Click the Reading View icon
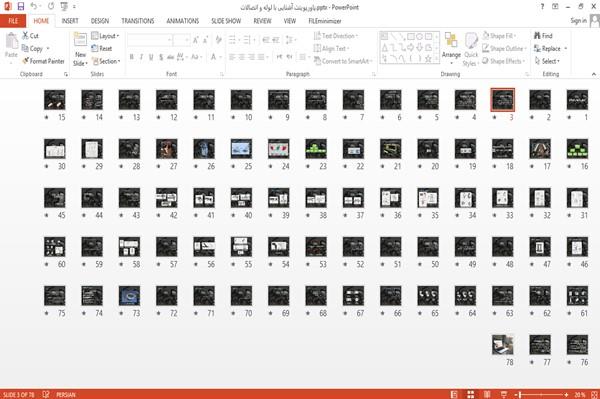 point(487,394)
